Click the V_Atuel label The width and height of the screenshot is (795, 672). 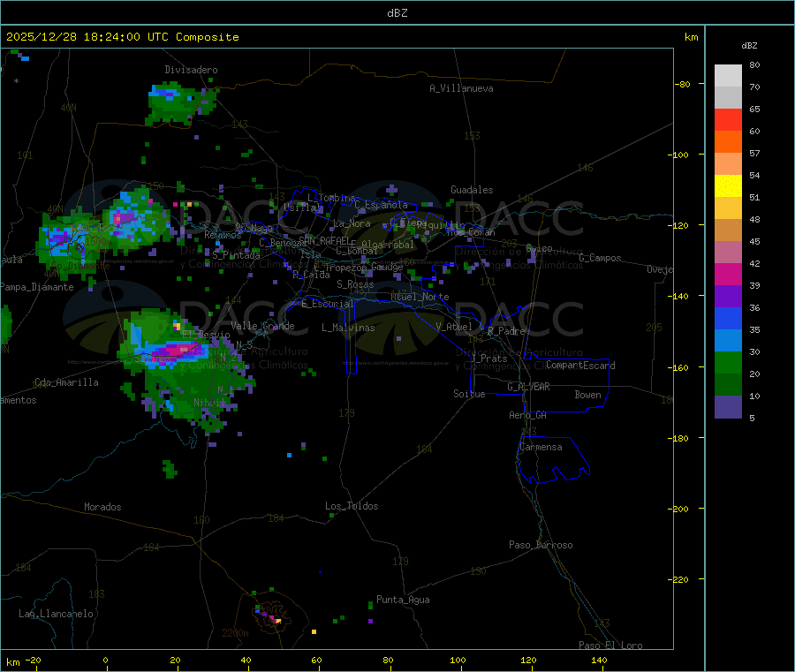454,327
